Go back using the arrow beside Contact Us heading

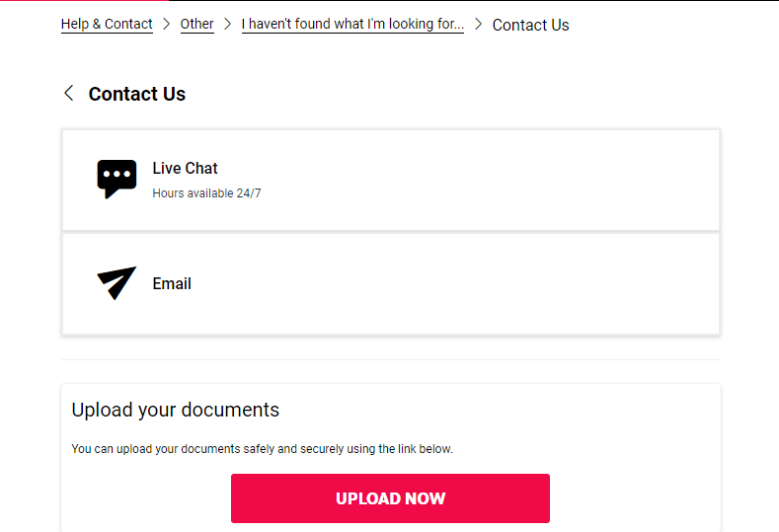tap(69, 93)
